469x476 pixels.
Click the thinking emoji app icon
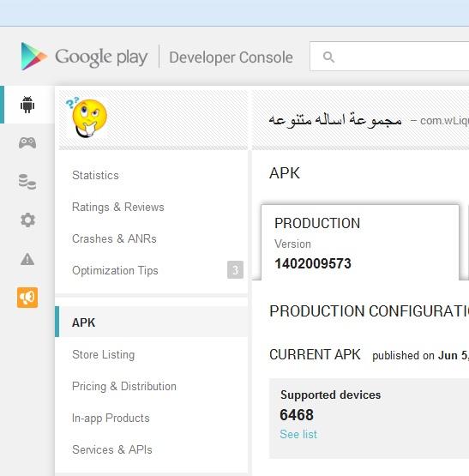[87, 117]
